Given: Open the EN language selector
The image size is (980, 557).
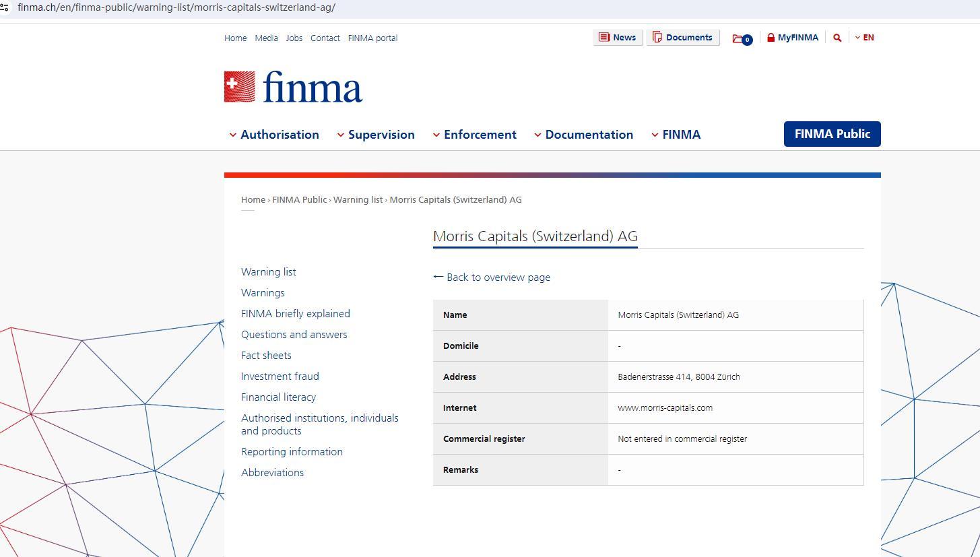Looking at the screenshot, I should [865, 38].
